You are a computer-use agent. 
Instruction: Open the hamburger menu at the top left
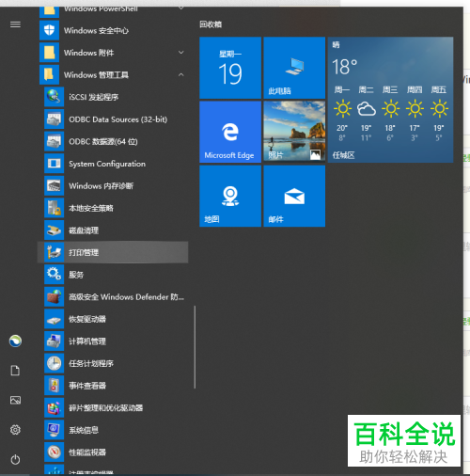[x=15, y=24]
